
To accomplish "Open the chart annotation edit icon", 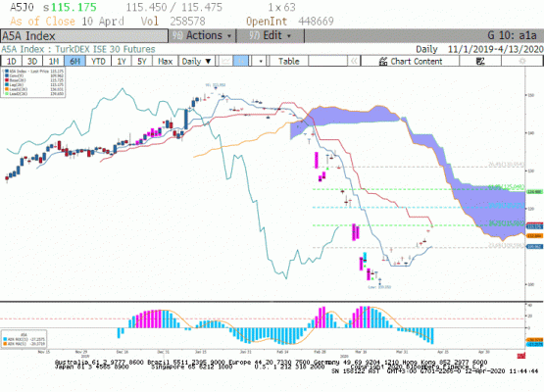I will [x=480, y=62].
